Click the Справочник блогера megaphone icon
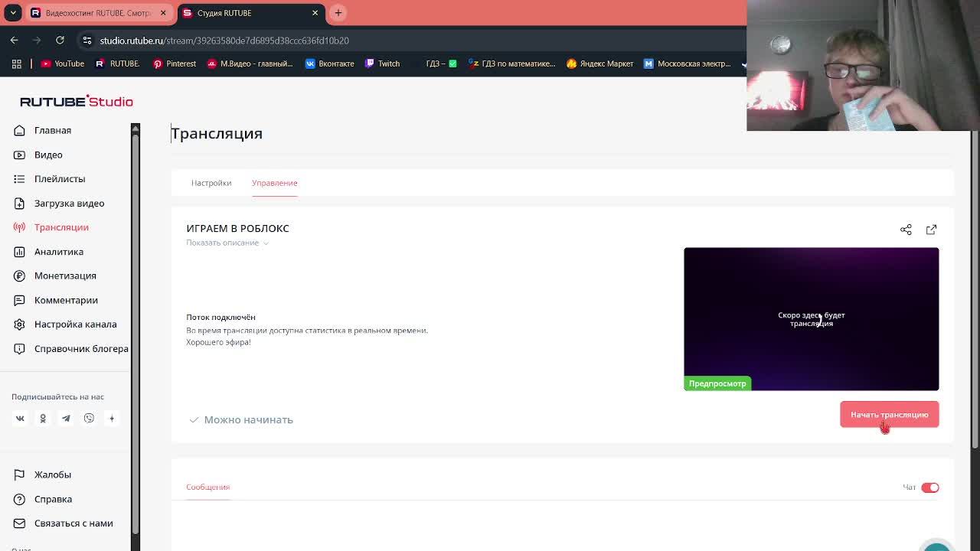The width and height of the screenshot is (980, 551). tap(19, 349)
